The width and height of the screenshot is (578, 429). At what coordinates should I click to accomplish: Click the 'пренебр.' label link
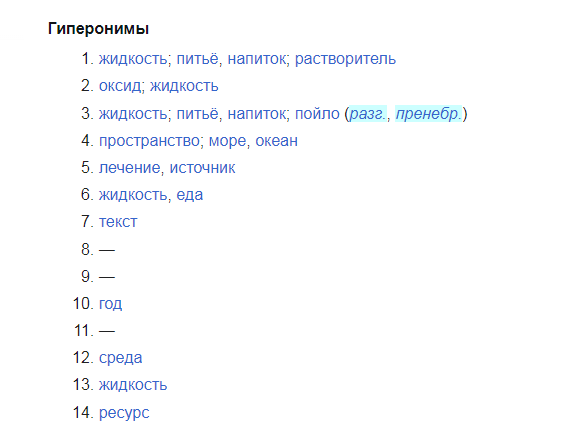point(428,114)
